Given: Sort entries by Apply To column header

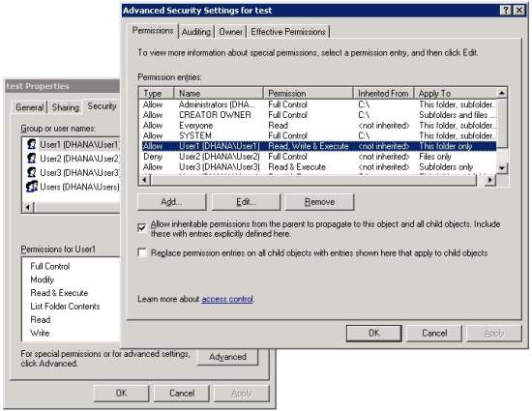Looking at the screenshot, I should coord(456,93).
